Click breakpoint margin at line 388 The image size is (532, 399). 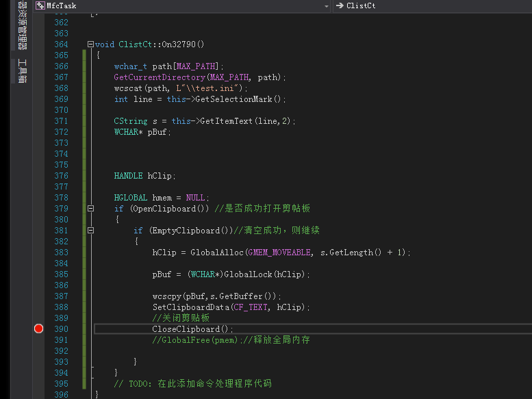pyautogui.click(x=38, y=307)
